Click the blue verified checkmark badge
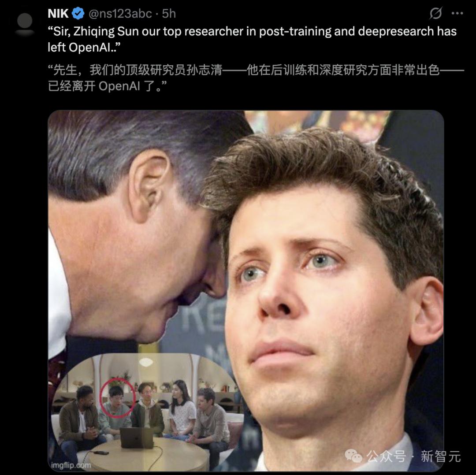 tap(78, 13)
